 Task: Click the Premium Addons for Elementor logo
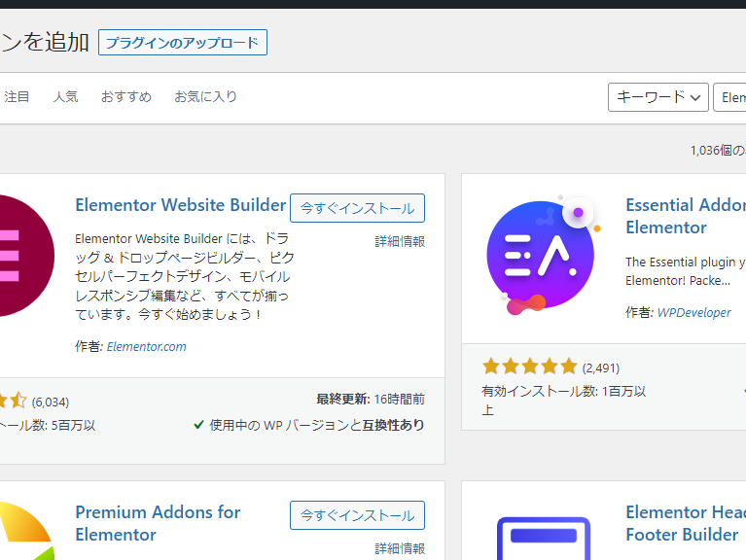click(26, 531)
